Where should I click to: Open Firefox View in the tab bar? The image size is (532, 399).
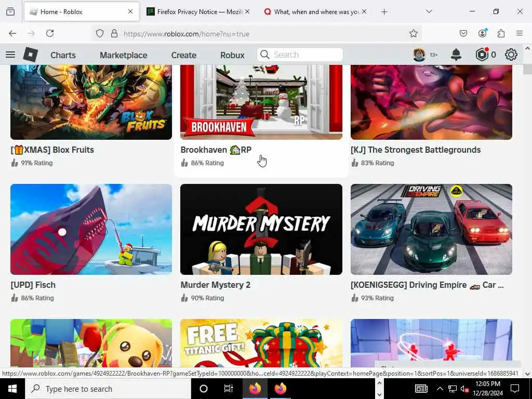(10, 12)
